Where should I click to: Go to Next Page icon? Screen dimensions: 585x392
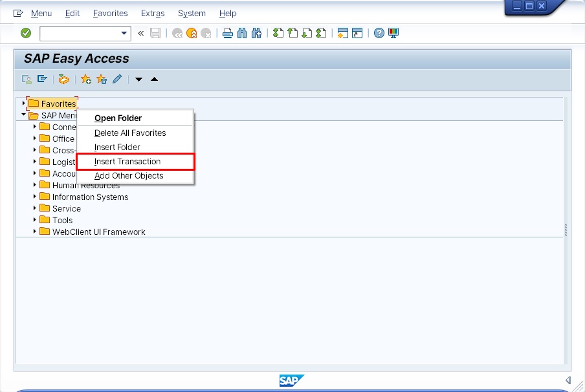[x=307, y=33]
